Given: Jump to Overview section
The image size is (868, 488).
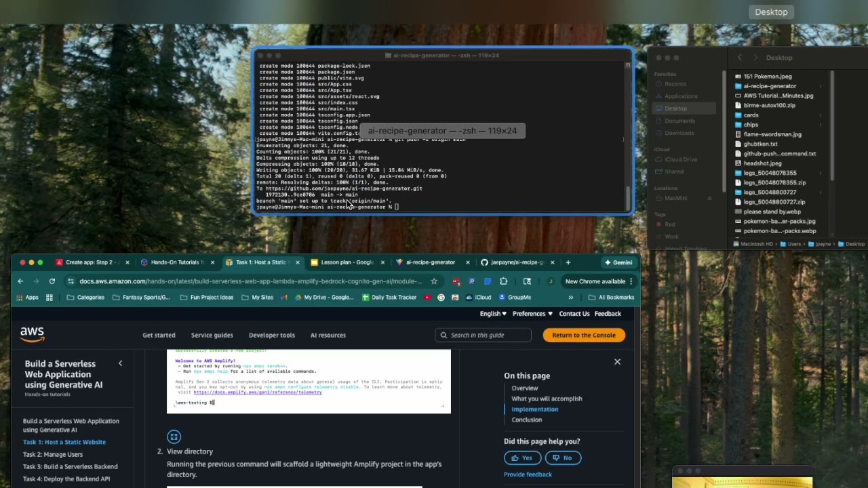Looking at the screenshot, I should [x=525, y=388].
